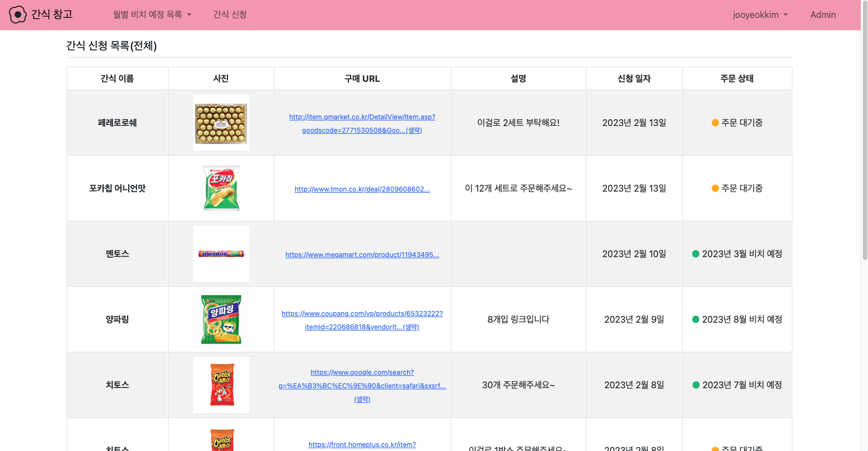The height and width of the screenshot is (451, 868).
Task: Click the 주문 상태 column header
Action: pos(737,78)
